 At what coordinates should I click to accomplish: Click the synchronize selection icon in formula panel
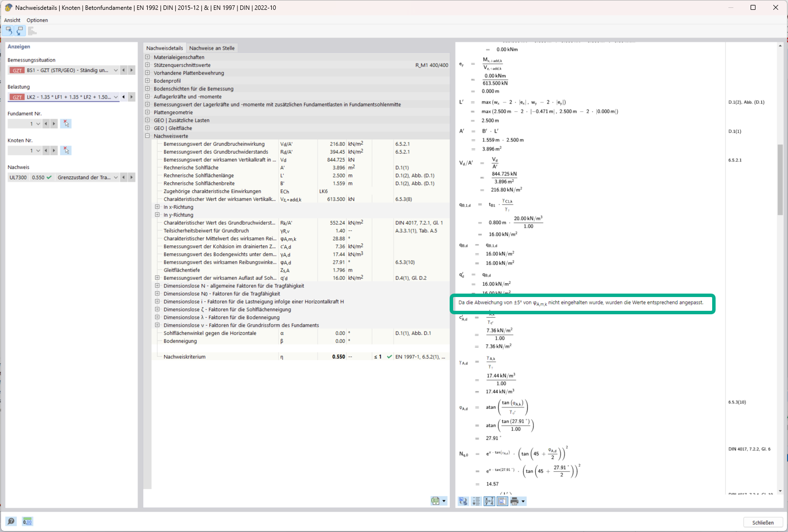click(x=463, y=501)
